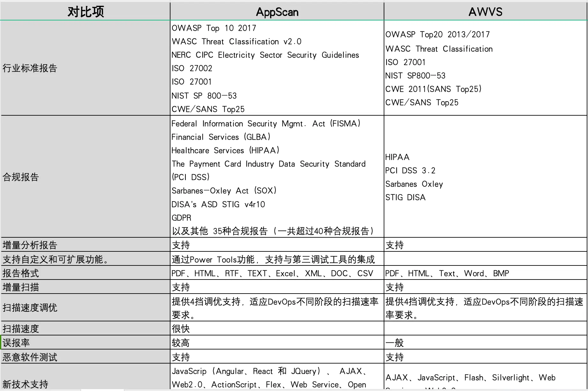Click AWVS 支持 cell in 增量分析报告 row
Viewport: 588px width, 391px height.
click(486, 245)
